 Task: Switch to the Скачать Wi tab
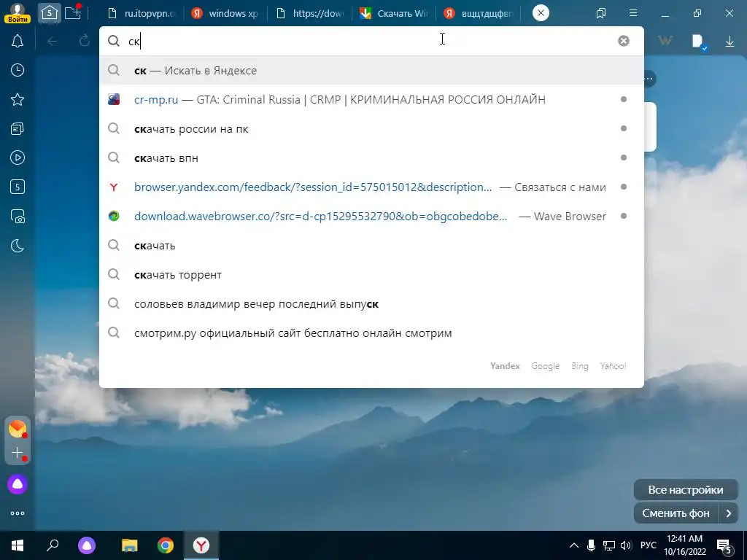click(x=393, y=13)
